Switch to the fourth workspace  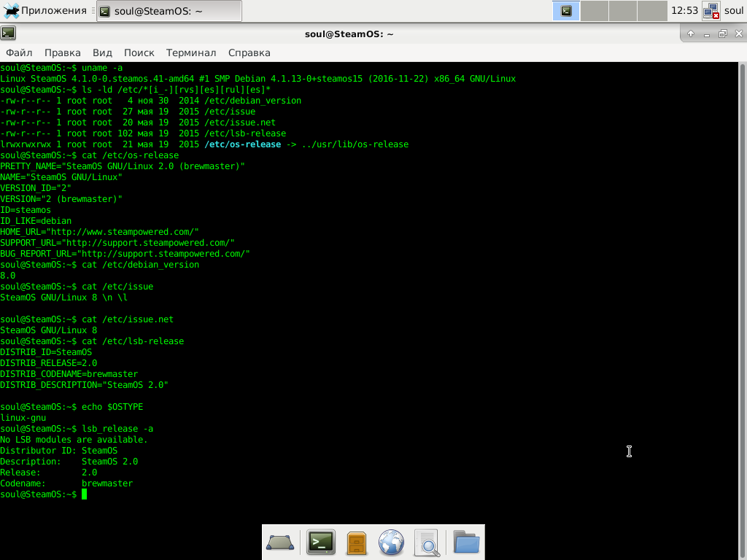652,11
